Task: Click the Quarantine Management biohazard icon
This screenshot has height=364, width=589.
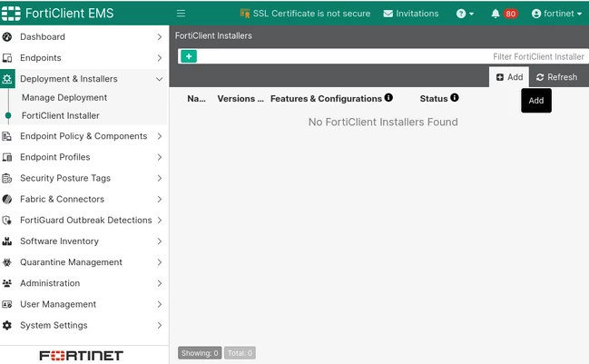Action: (x=7, y=262)
